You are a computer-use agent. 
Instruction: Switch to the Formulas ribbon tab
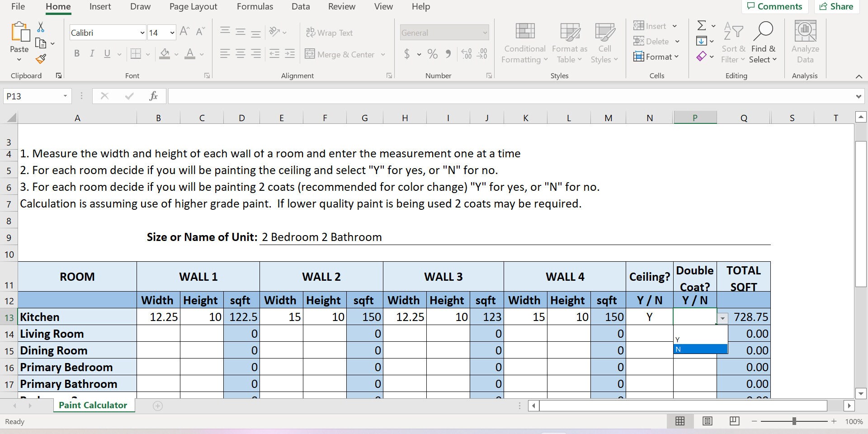point(255,6)
